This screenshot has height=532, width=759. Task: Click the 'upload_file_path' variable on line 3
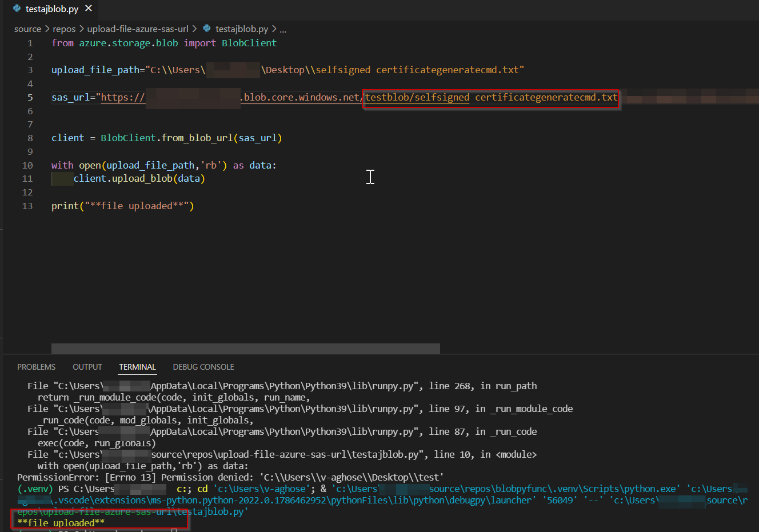click(x=95, y=70)
